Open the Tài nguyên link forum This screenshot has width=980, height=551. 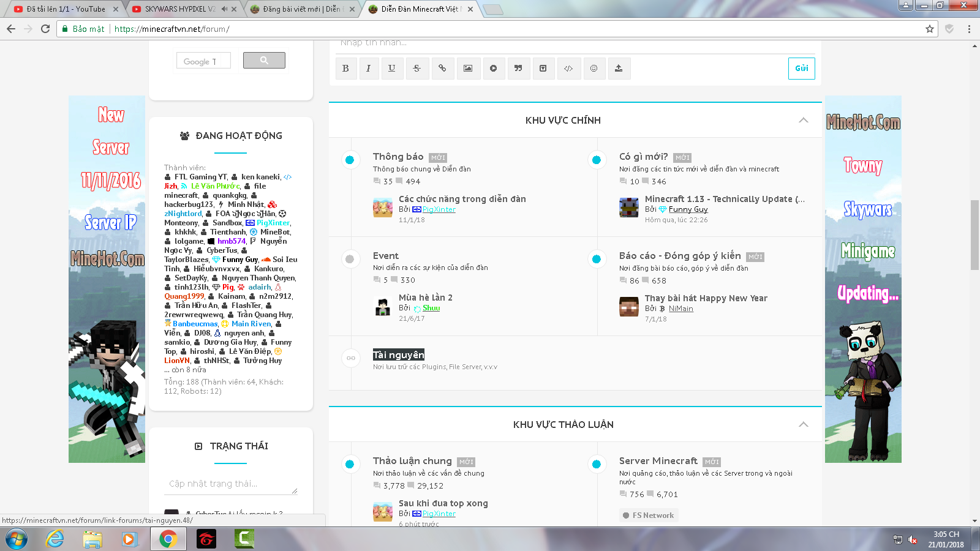tap(399, 355)
